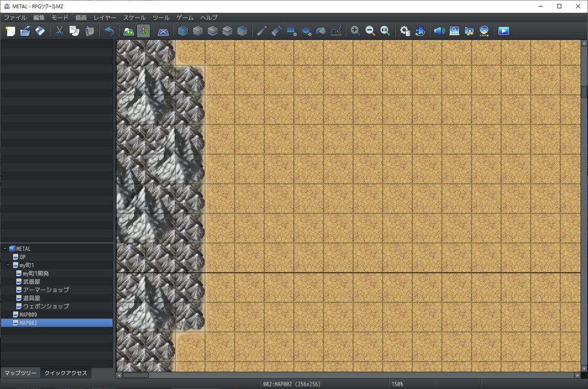Open the 描画 menu
The image size is (588, 389).
(x=81, y=18)
